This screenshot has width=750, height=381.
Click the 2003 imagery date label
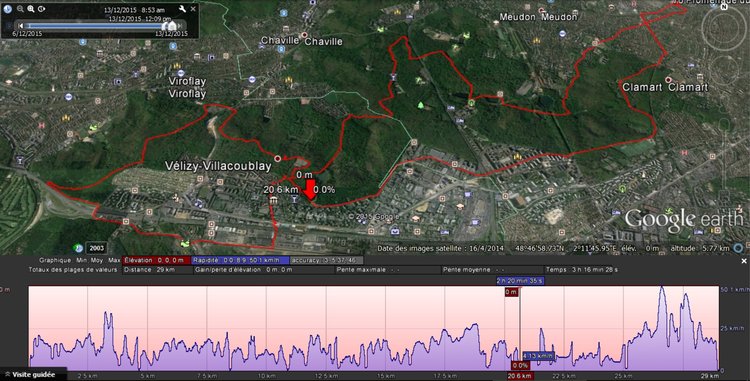click(x=96, y=248)
